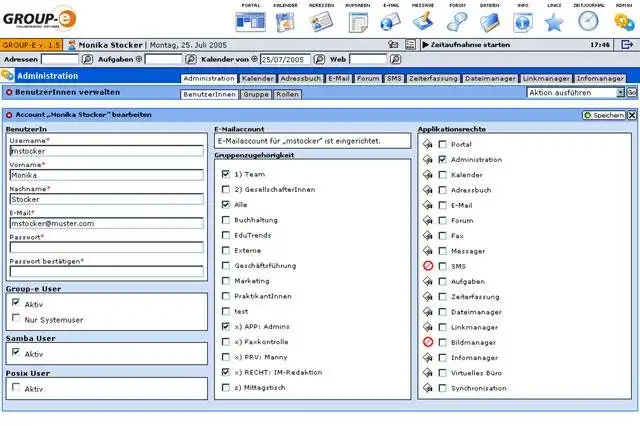Start time recording with Zeitaufnahme starten
This screenshot has height=426, width=640.
tap(466, 45)
